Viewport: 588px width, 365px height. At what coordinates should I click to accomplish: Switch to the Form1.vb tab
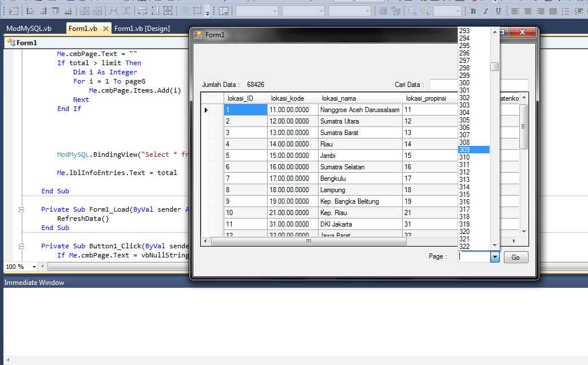point(83,27)
